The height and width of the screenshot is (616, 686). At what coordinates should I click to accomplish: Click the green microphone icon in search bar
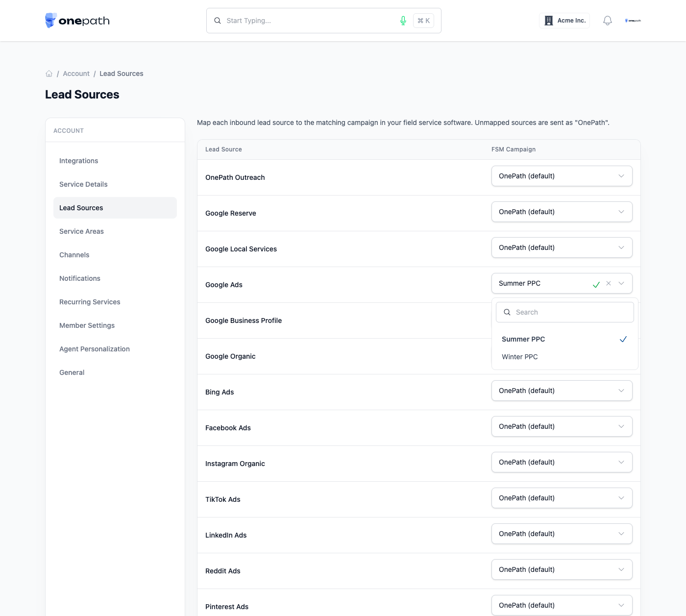(403, 21)
